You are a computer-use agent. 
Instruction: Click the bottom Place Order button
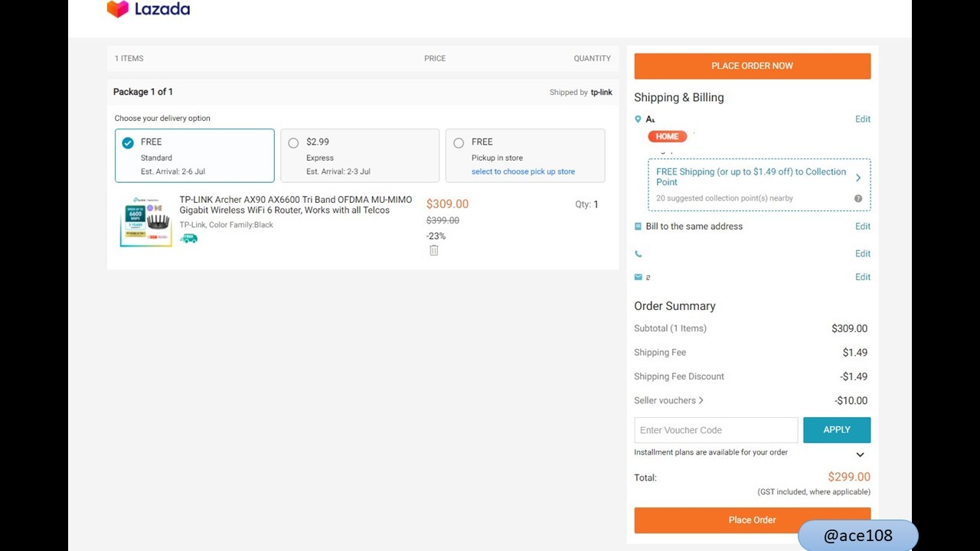[752, 520]
